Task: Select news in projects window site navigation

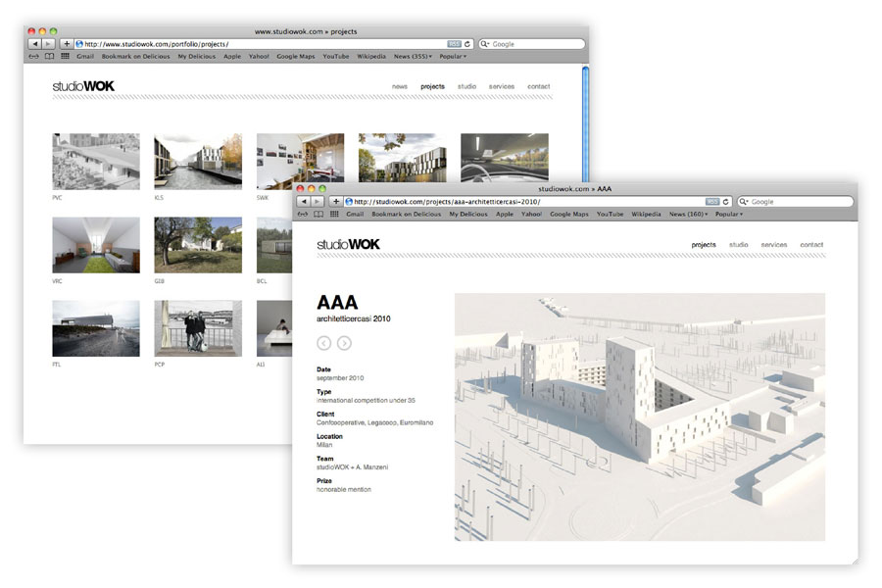Action: point(400,86)
